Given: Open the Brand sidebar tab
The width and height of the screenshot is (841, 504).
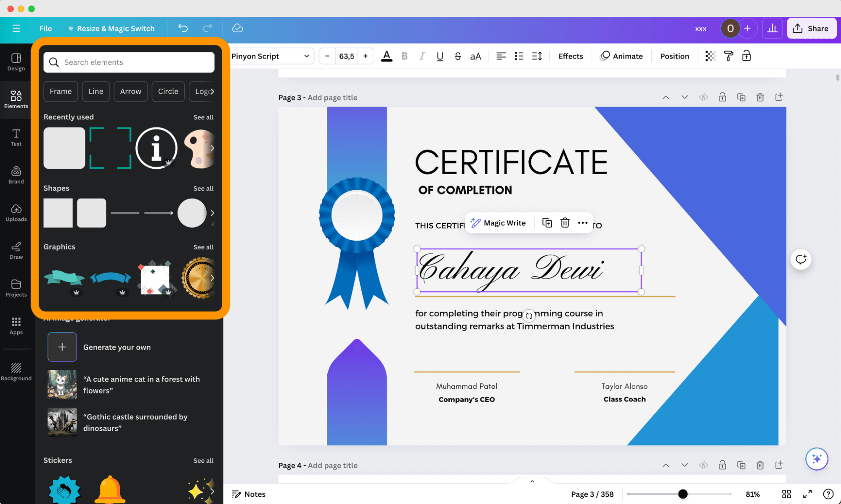Looking at the screenshot, I should click(16, 175).
